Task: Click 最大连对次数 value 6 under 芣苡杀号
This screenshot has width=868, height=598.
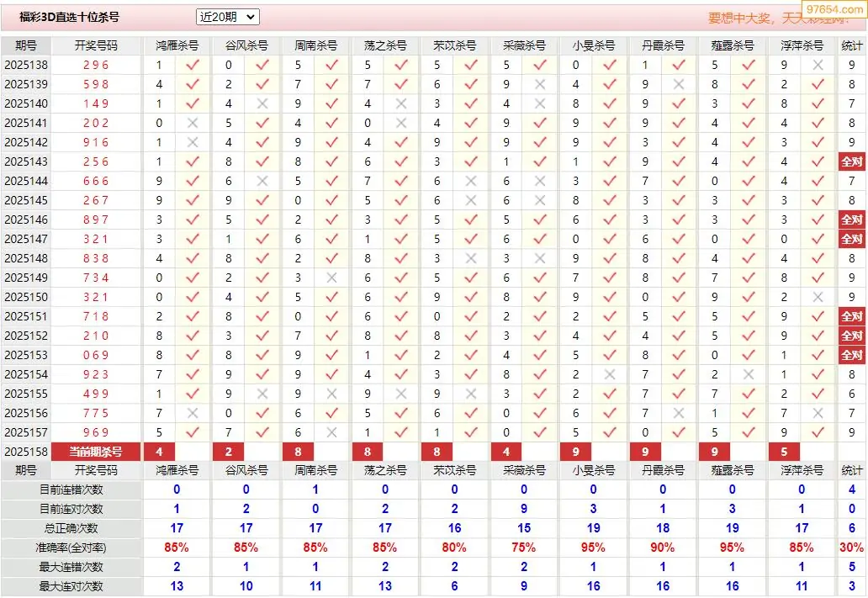Action: tap(454, 586)
